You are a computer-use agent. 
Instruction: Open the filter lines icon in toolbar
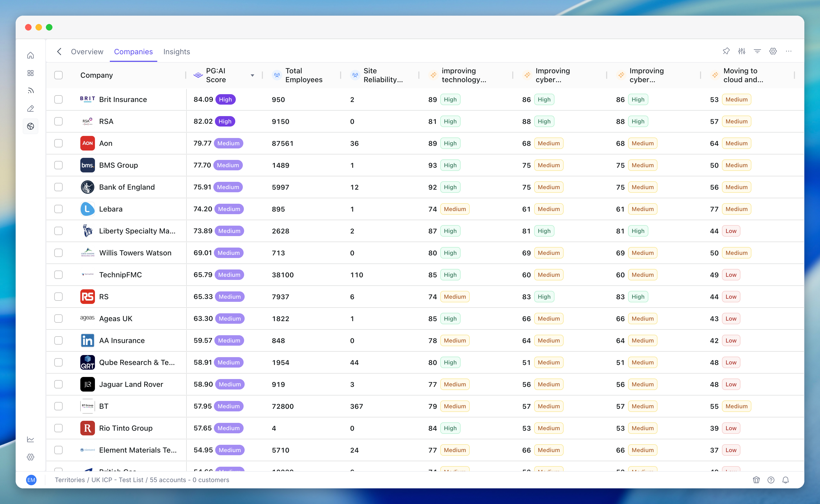click(x=757, y=51)
